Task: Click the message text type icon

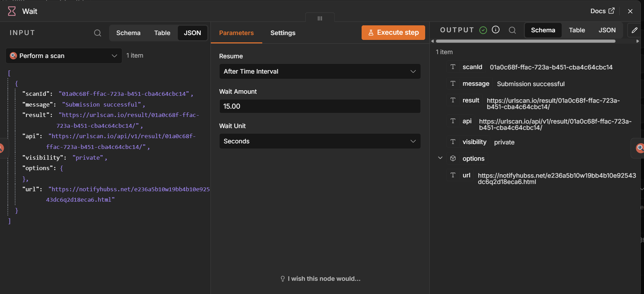Action: click(x=453, y=83)
